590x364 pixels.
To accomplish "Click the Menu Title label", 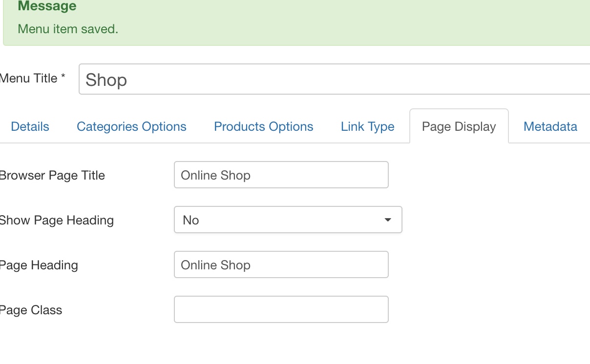I will coord(28,78).
